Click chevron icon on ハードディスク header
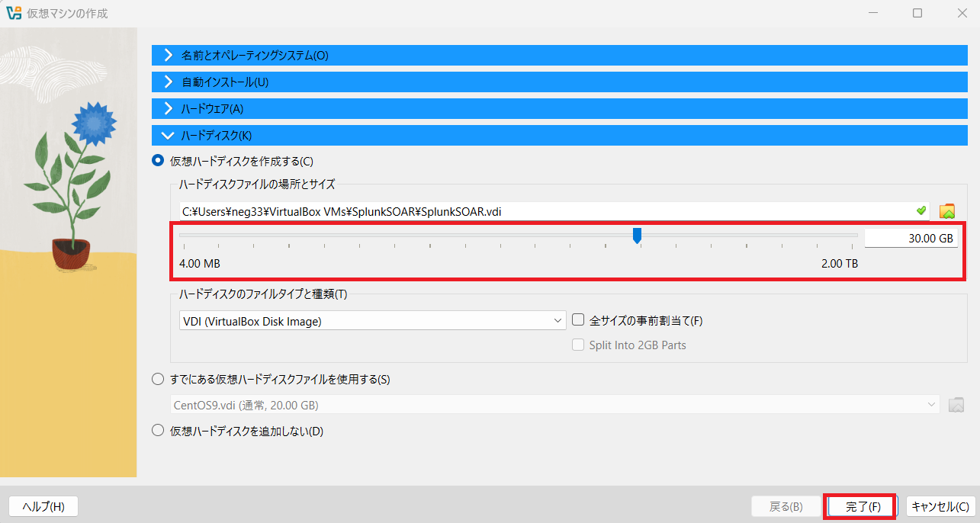The width and height of the screenshot is (980, 523). [x=169, y=136]
